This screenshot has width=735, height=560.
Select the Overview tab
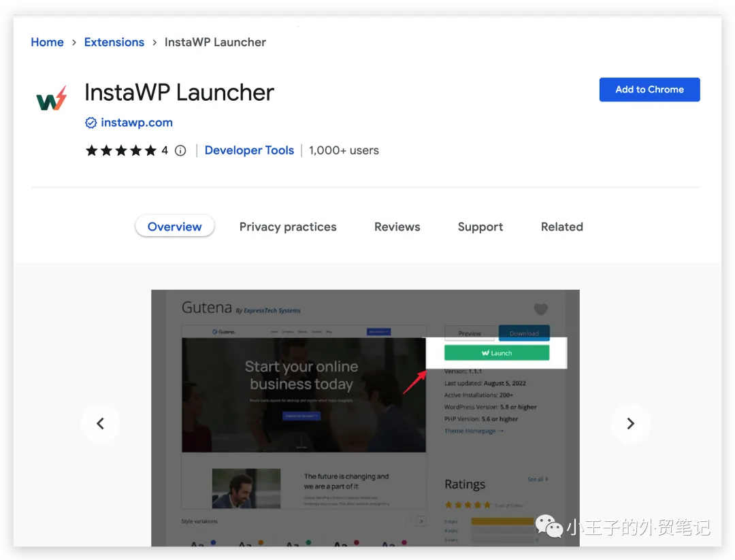click(x=175, y=227)
